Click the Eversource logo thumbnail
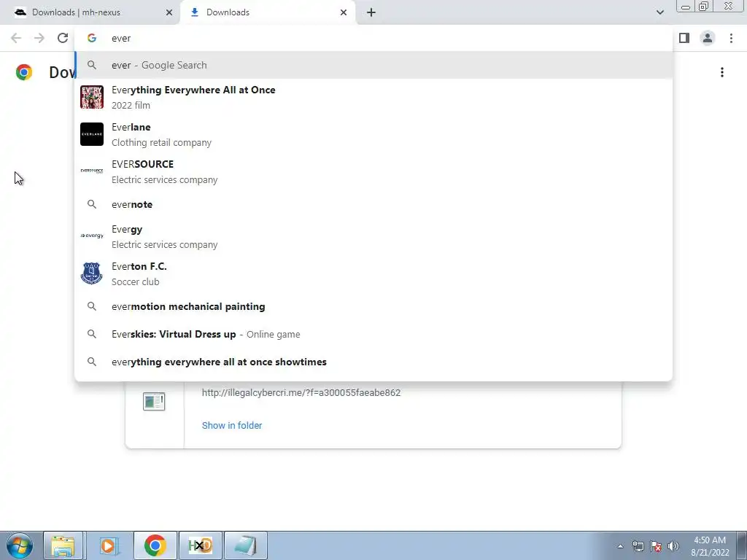Viewport: 747px width, 560px height. pyautogui.click(x=92, y=171)
